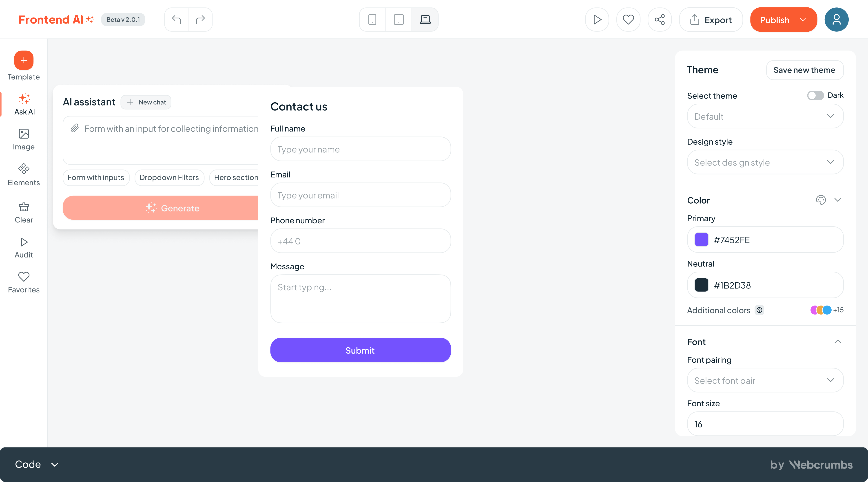
Task: Share the project via the share icon
Action: (x=660, y=19)
